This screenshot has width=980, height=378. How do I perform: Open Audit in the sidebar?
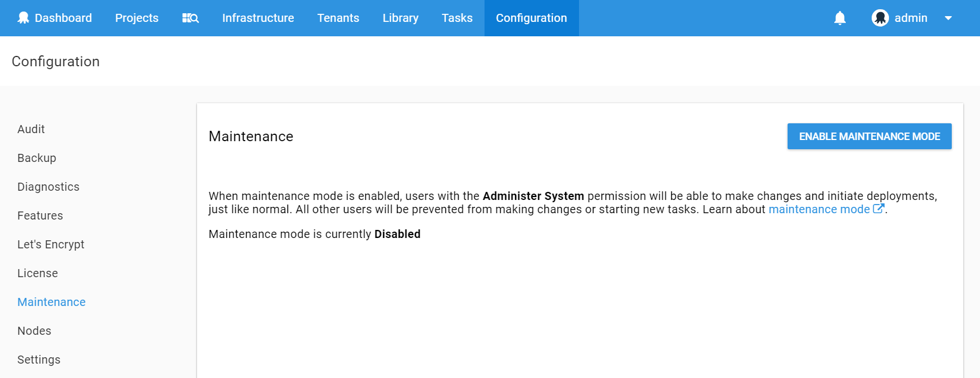click(31, 129)
